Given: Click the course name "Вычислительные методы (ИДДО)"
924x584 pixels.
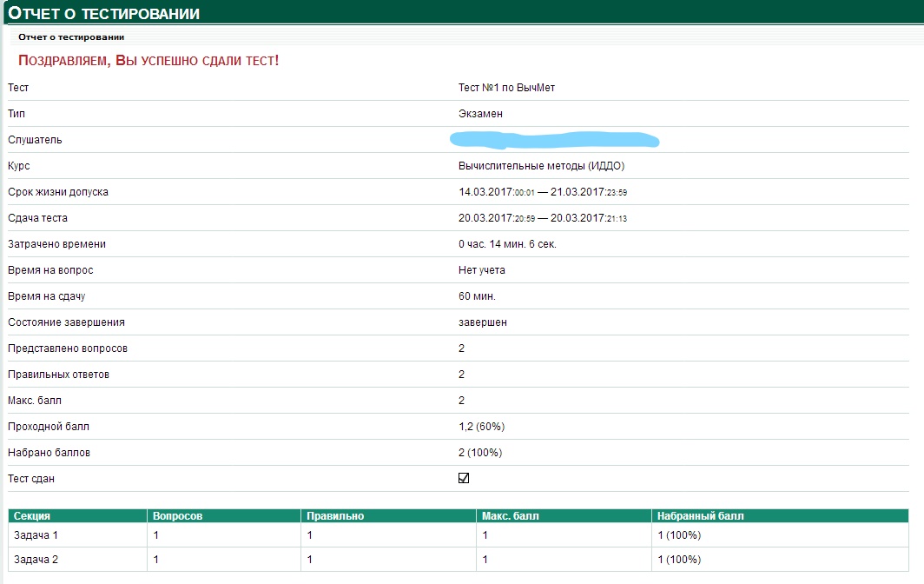Looking at the screenshot, I should [541, 166].
